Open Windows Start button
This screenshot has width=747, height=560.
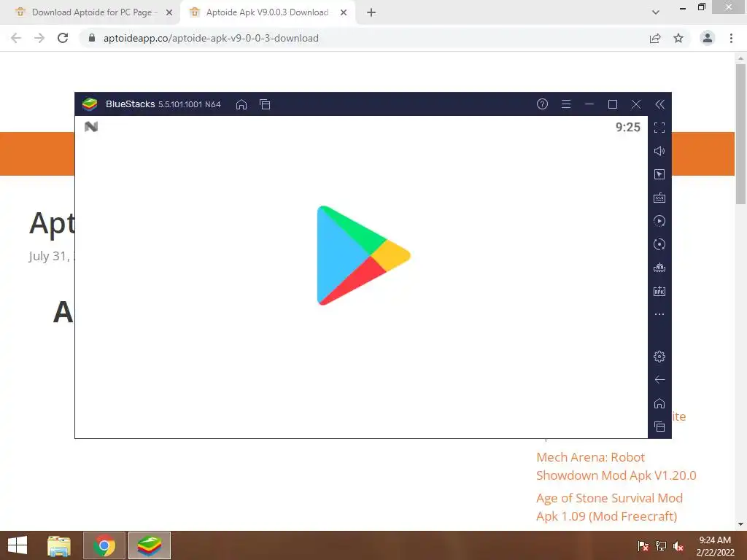[18, 545]
